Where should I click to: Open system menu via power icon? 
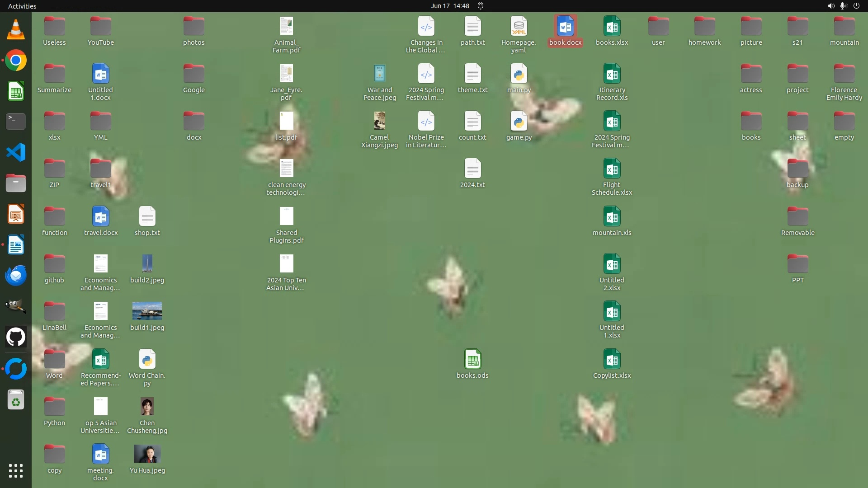[x=856, y=6]
